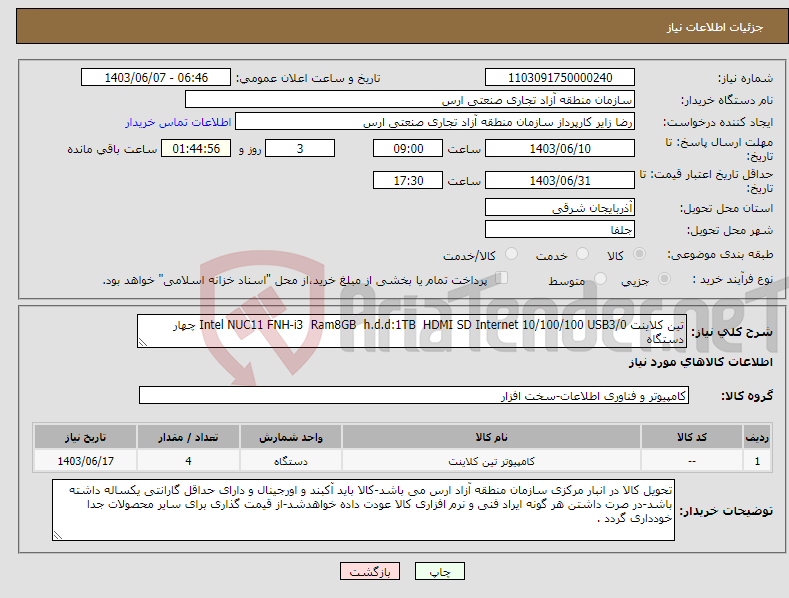Click the کامپیوتر تین کلاینت table cell
This screenshot has height=598, width=789.
click(491, 461)
